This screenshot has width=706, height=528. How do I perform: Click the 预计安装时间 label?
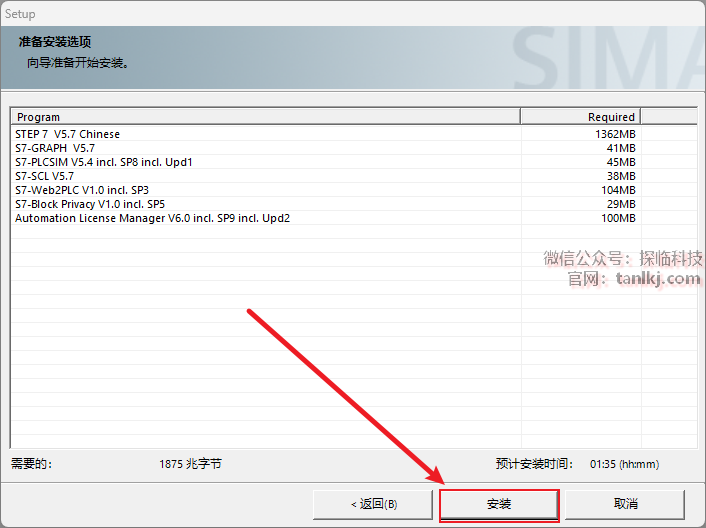coord(534,464)
